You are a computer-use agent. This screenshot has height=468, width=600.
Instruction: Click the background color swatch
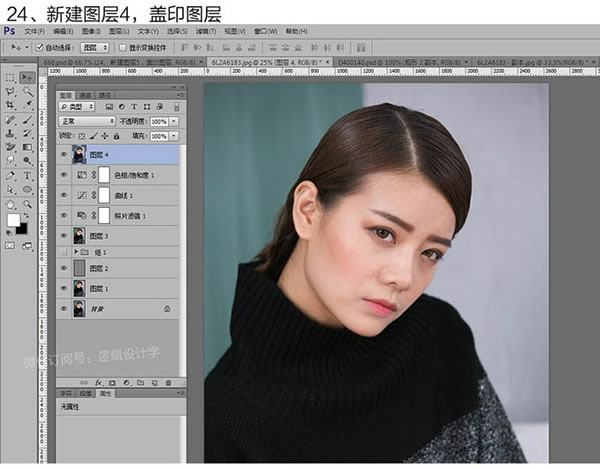click(23, 229)
